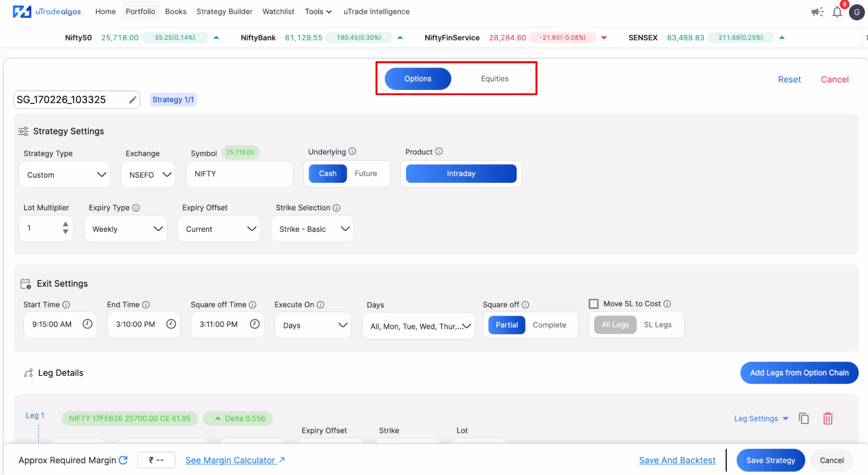Click the Start Time clock icon
Image resolution: width=868 pixels, height=475 pixels.
coord(87,324)
